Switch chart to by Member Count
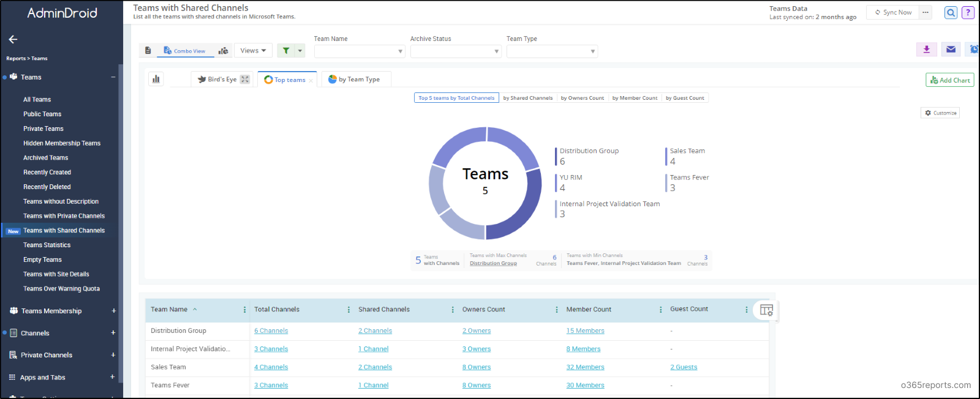 (x=635, y=98)
